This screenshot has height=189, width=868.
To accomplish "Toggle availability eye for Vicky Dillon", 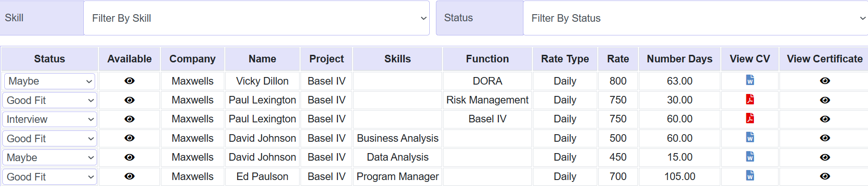I will (x=129, y=81).
